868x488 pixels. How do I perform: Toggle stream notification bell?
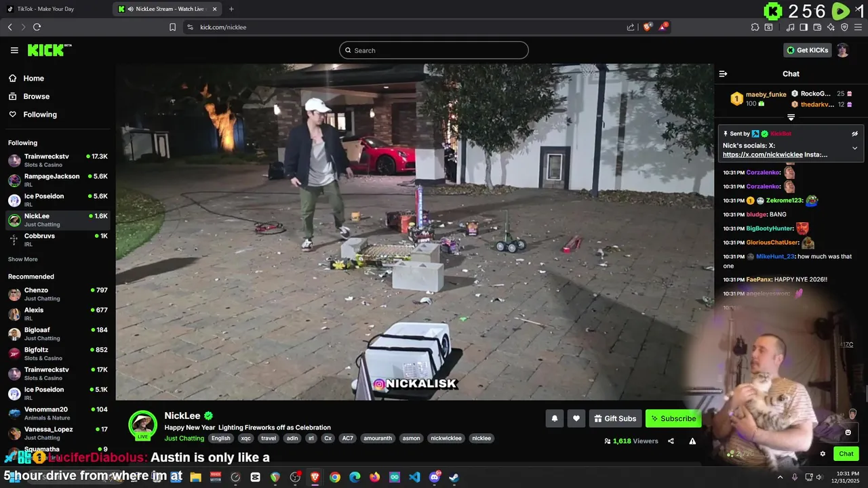click(x=554, y=418)
